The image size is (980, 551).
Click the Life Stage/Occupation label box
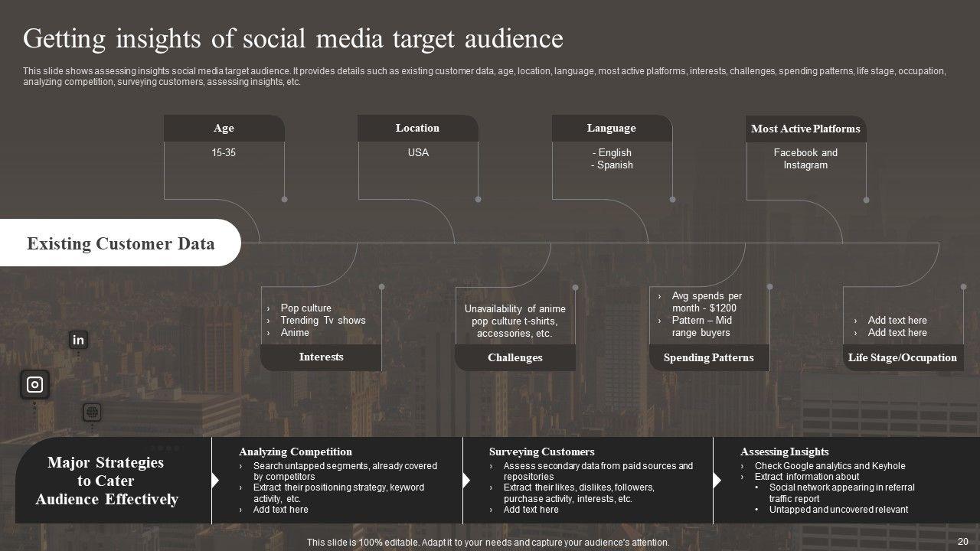point(903,357)
